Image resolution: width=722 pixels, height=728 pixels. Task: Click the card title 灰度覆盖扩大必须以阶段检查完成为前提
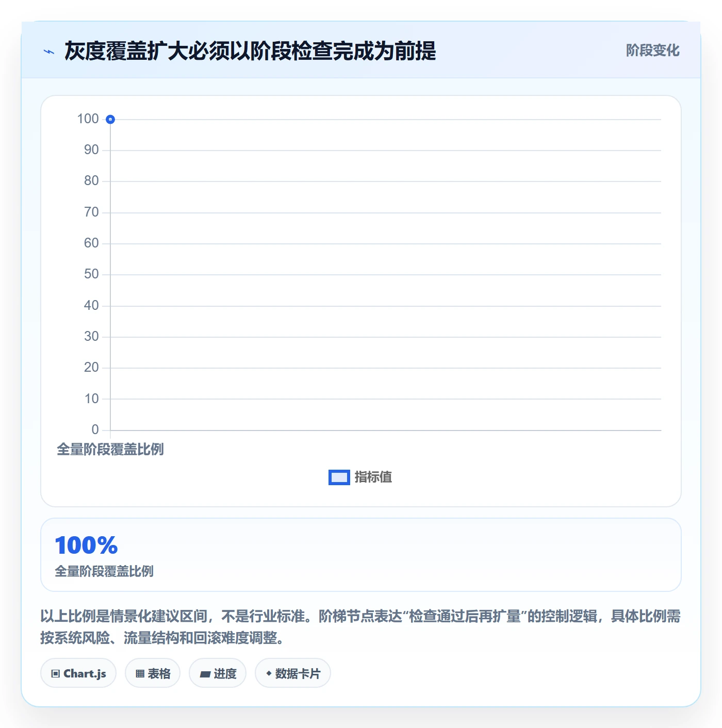[x=250, y=51]
